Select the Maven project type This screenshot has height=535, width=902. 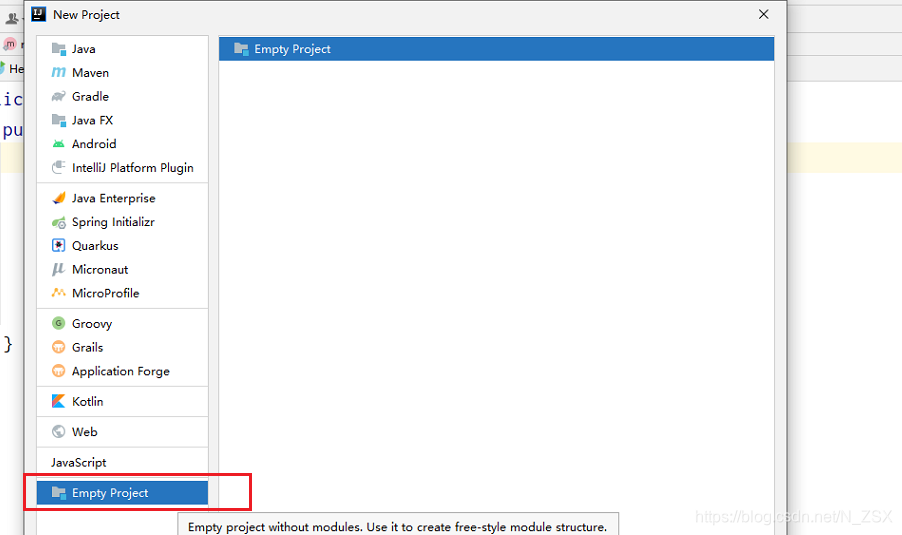pos(123,72)
